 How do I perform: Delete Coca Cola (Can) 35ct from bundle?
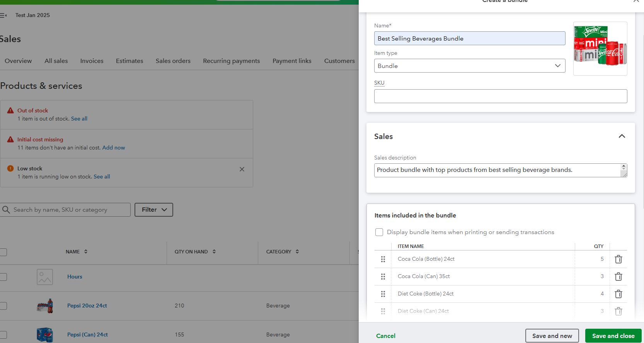pyautogui.click(x=618, y=277)
